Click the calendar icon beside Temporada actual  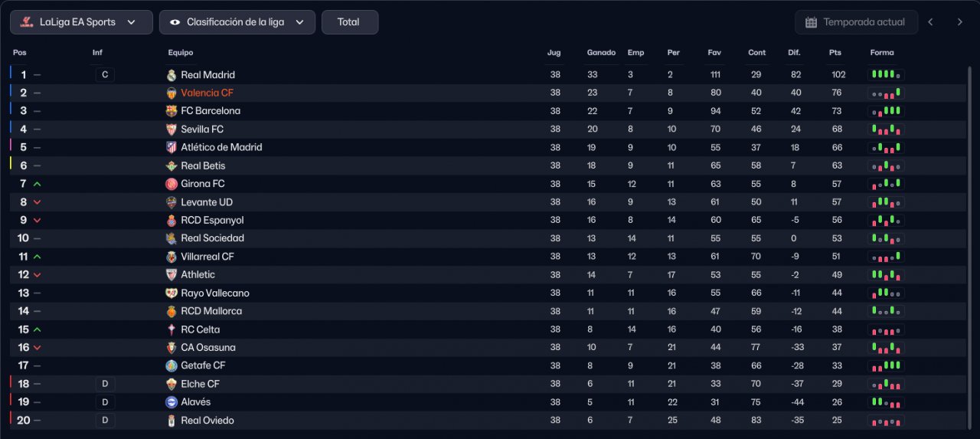coord(811,22)
